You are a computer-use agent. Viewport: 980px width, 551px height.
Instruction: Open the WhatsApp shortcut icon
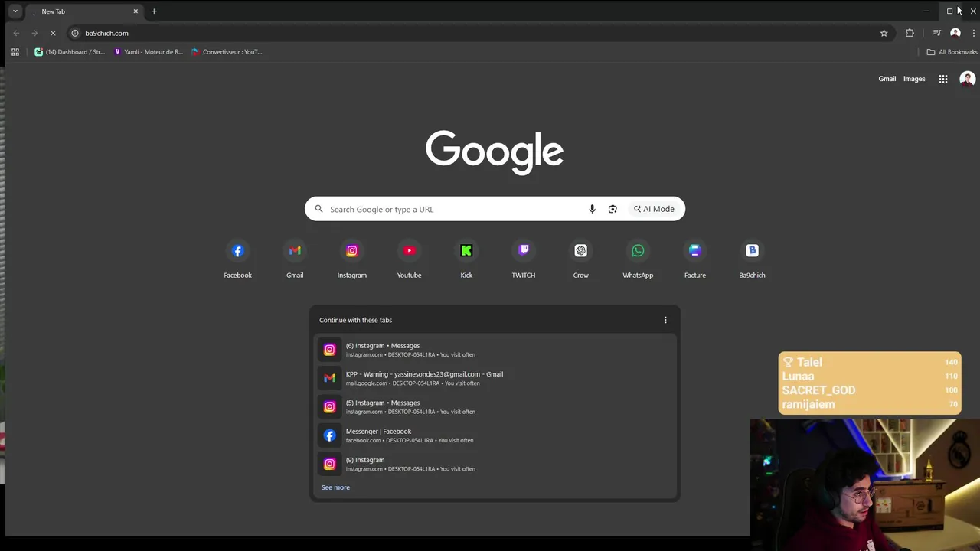click(x=638, y=251)
